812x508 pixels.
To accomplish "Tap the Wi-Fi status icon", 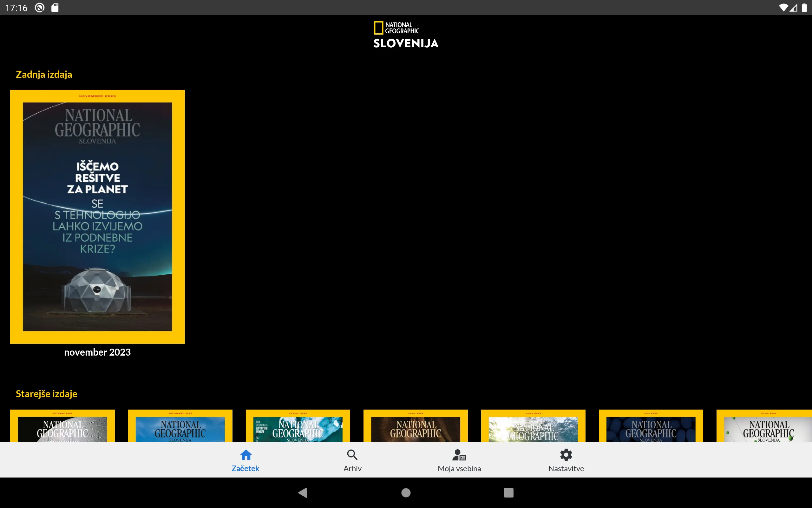I will 783,8.
